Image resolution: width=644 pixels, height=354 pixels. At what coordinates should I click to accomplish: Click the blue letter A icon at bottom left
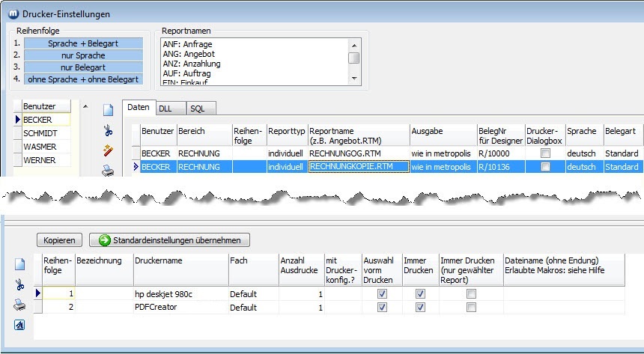pyautogui.click(x=19, y=325)
